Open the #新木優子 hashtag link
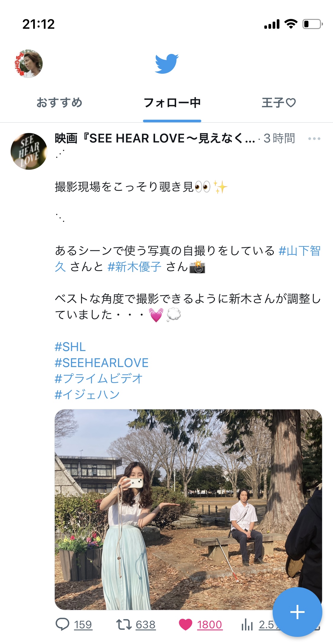Image resolution: width=333 pixels, height=644 pixels. [134, 267]
